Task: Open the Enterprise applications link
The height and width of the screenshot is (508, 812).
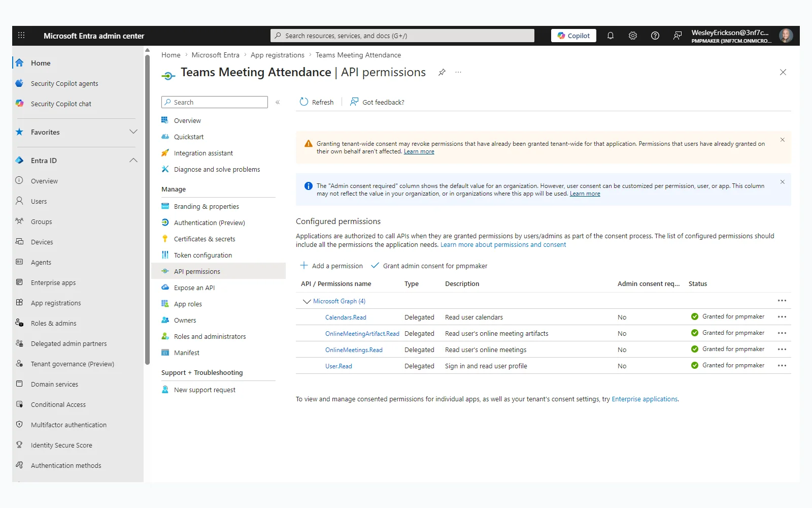Action: 645,399
